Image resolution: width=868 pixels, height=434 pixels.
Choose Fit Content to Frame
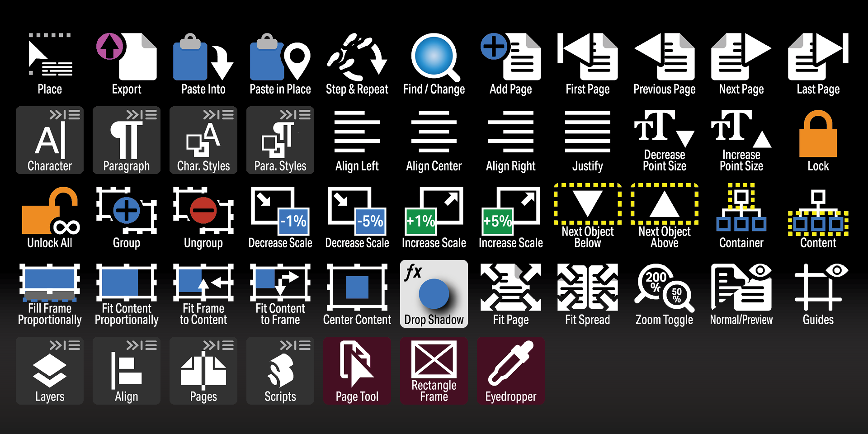click(280, 283)
